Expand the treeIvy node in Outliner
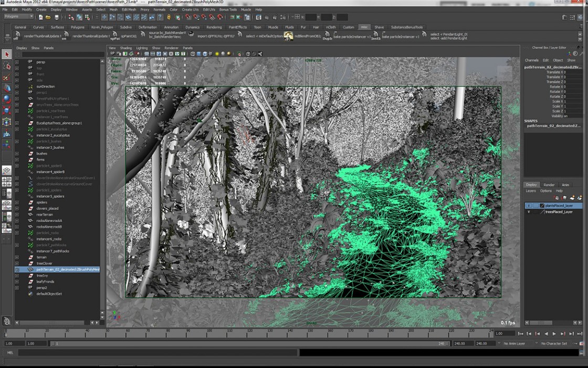Screen dimensions: 588x368 point(17,276)
